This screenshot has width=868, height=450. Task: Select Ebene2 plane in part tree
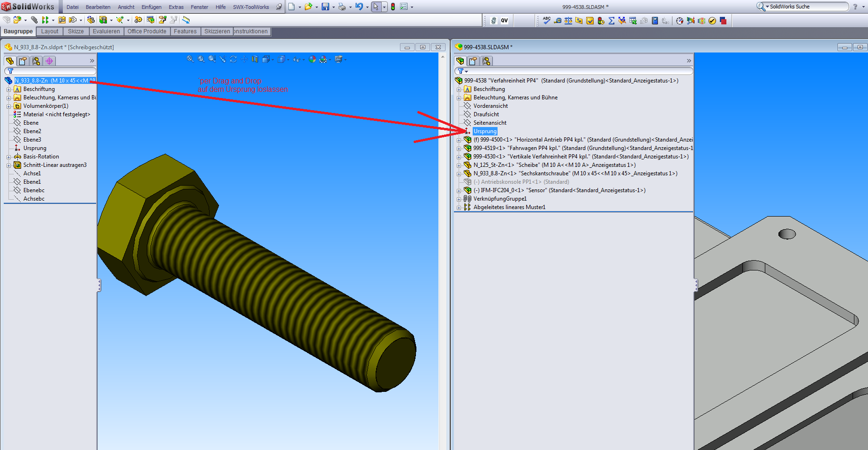(32, 131)
